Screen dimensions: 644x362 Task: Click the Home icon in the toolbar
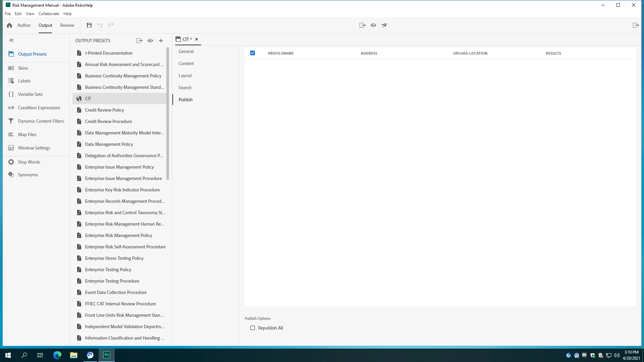tap(9, 25)
